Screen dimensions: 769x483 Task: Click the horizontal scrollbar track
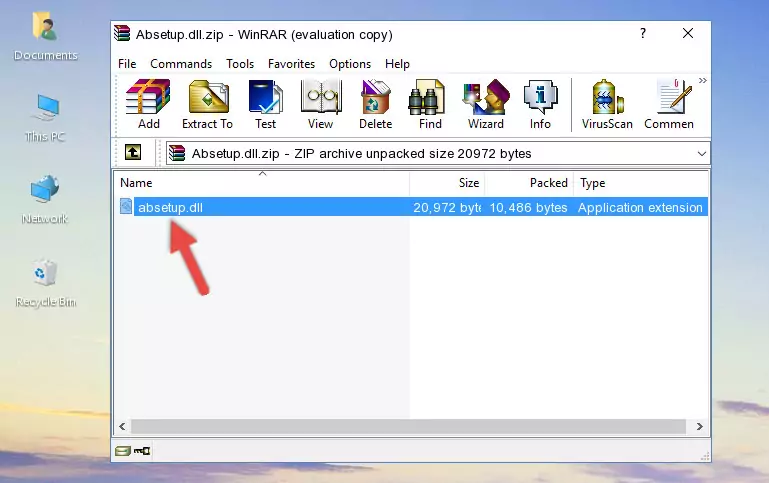[x=408, y=427]
